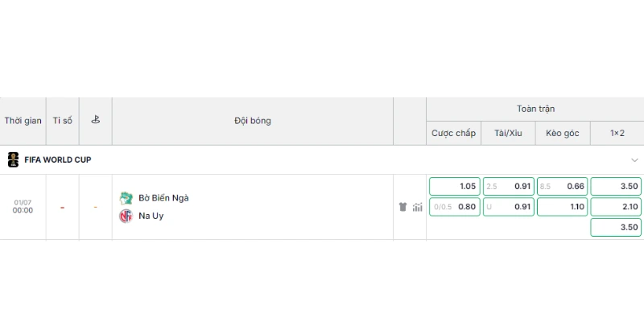644x322 pixels.
Task: Click the Cược chấp column header
Action: (x=453, y=133)
